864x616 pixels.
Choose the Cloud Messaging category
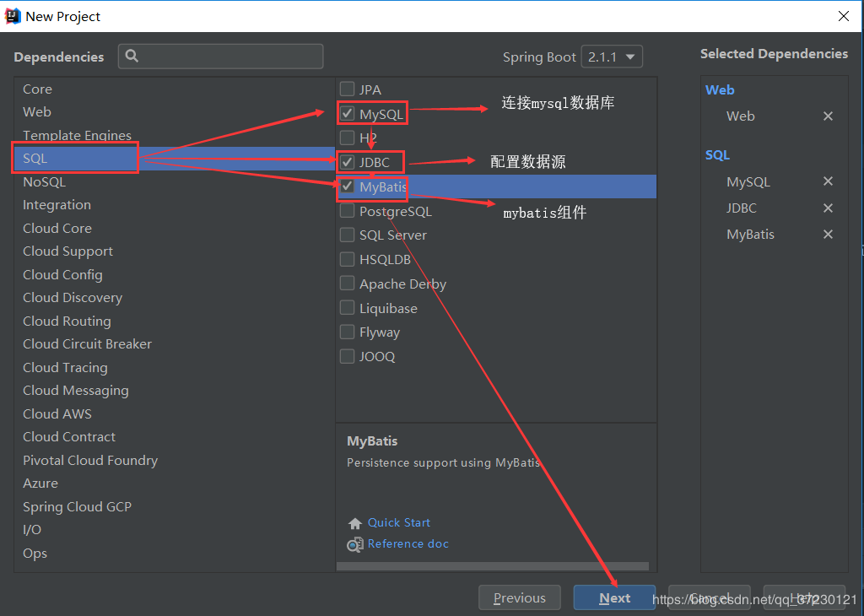pos(174,390)
